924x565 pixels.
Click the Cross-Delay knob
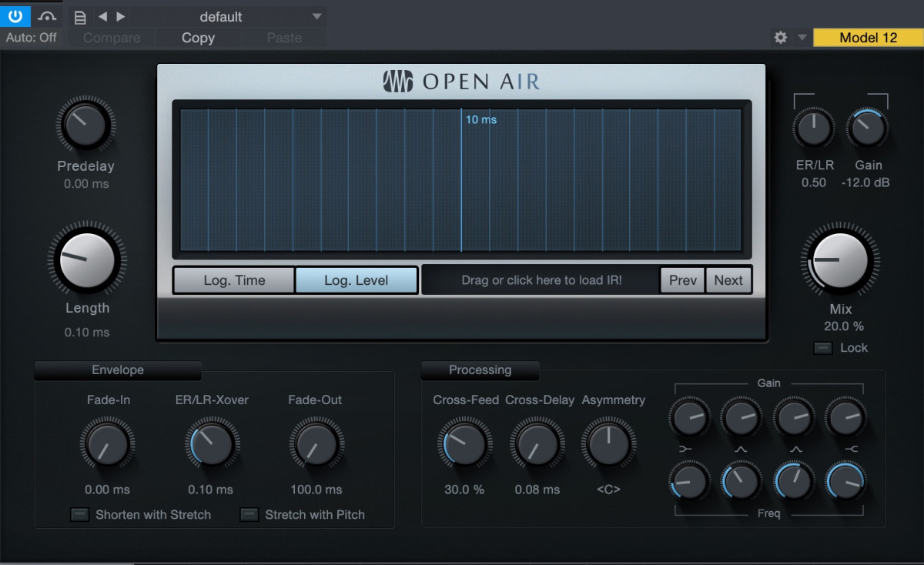click(x=537, y=444)
